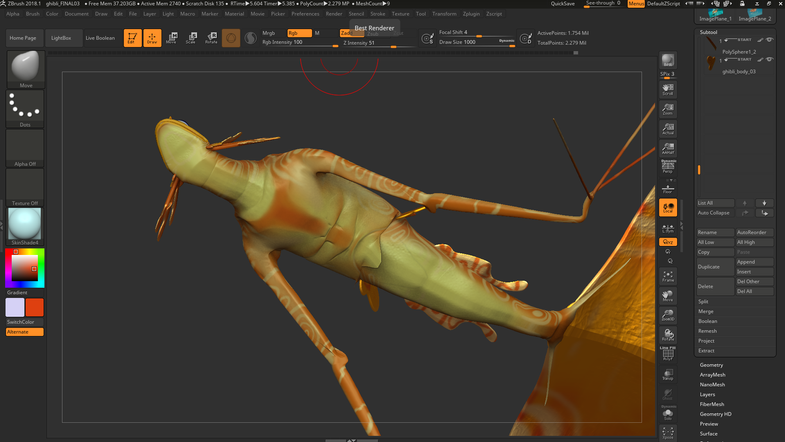
Task: Toggle the Zadd button
Action: (351, 33)
